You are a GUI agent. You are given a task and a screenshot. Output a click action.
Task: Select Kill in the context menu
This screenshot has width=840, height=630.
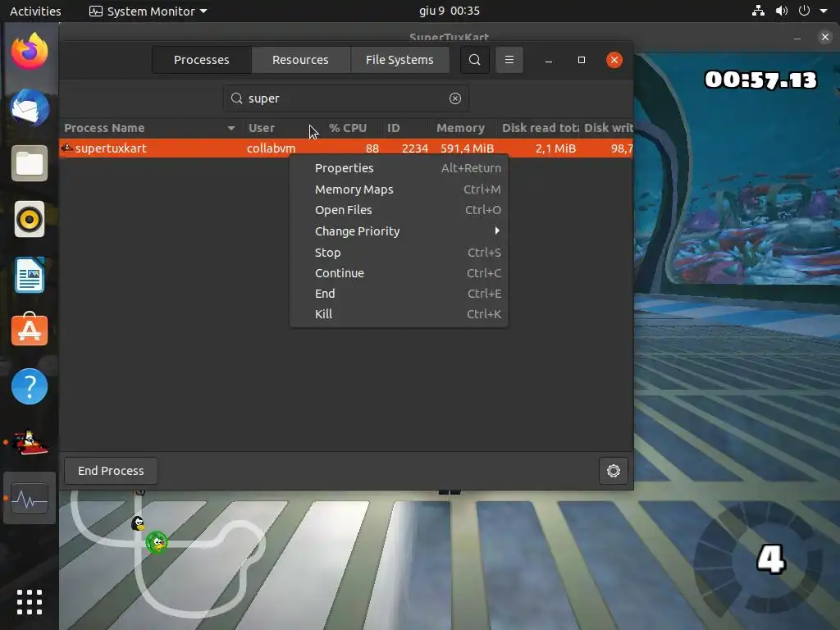(x=399, y=314)
